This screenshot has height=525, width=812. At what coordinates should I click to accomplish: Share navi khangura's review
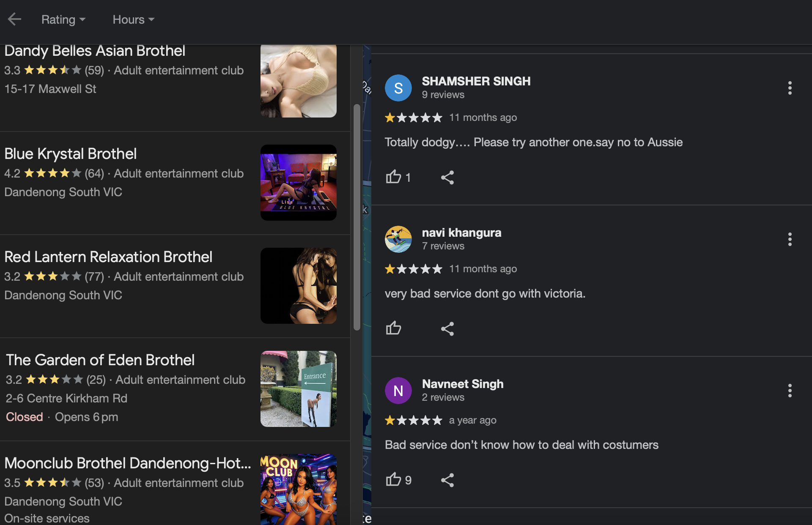(447, 329)
